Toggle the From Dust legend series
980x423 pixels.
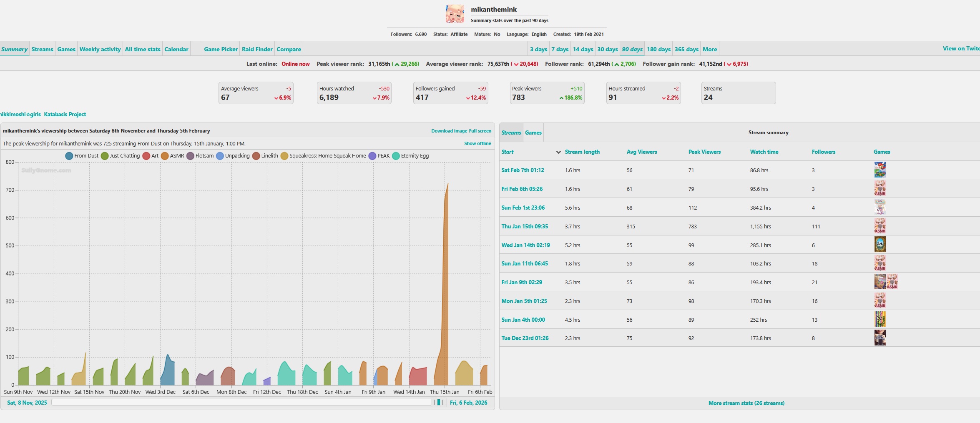tap(82, 156)
